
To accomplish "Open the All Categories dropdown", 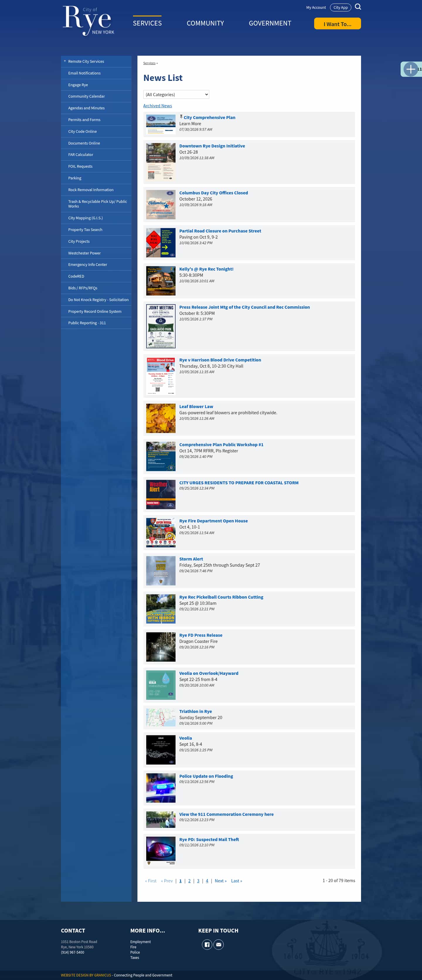I will [x=176, y=94].
